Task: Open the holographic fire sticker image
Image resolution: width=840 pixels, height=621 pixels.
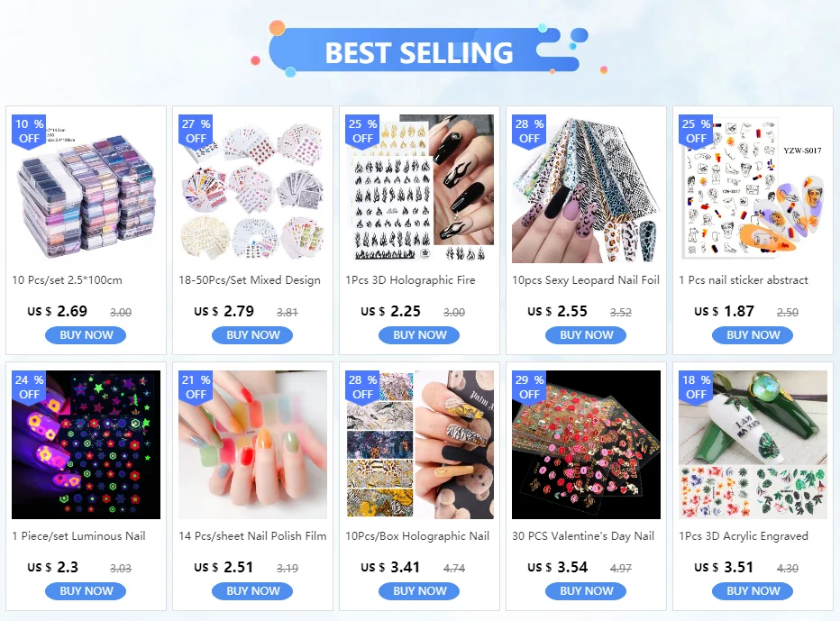Action: click(x=419, y=188)
